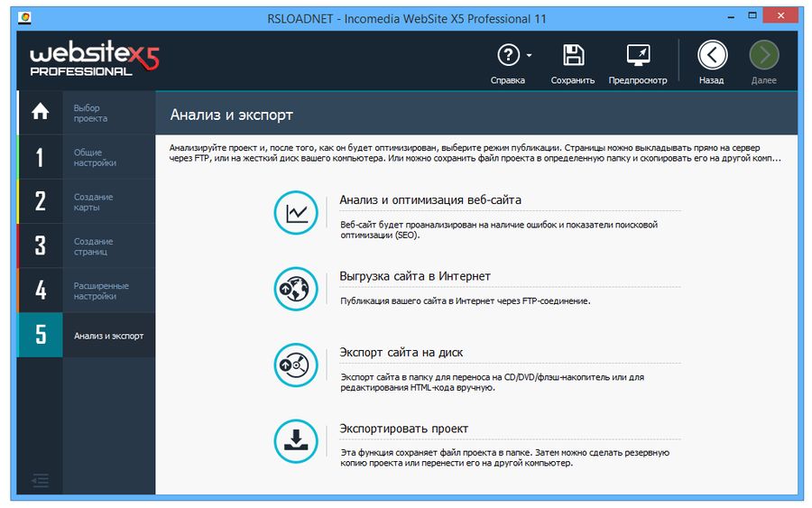Image resolution: width=812 pixels, height=508 pixels.
Task: Click backup copy description text
Action: point(505,457)
